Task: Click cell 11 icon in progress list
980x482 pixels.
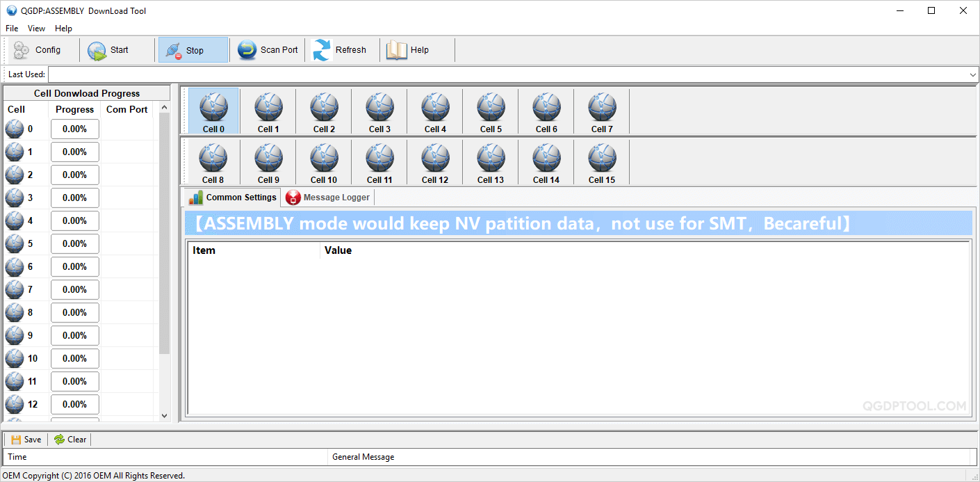Action: tap(15, 381)
